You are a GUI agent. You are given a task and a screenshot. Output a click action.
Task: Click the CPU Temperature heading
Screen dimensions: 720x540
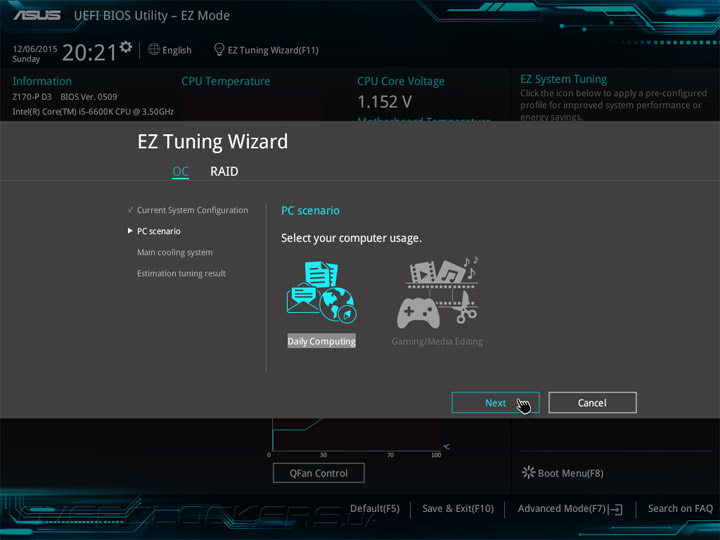[225, 81]
